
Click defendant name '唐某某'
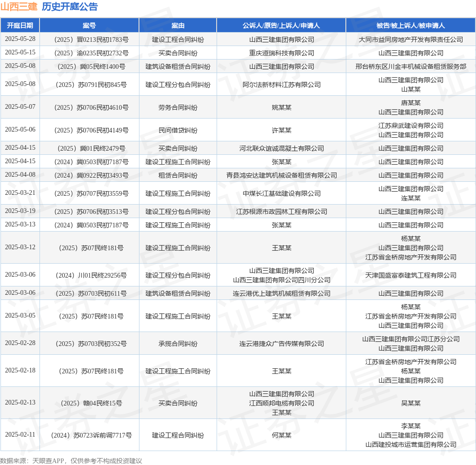411,103
